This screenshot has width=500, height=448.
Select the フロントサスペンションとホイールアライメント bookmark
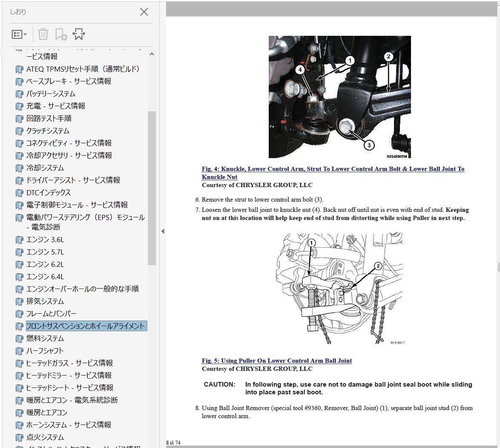pos(86,326)
